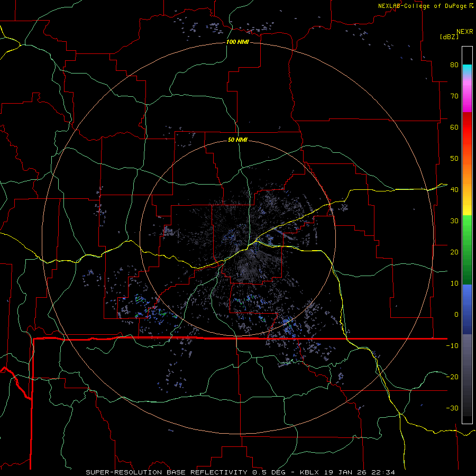The image size is (476, 476).
Task: Click the NEXR label above the color bar
Action: pyautogui.click(x=465, y=32)
